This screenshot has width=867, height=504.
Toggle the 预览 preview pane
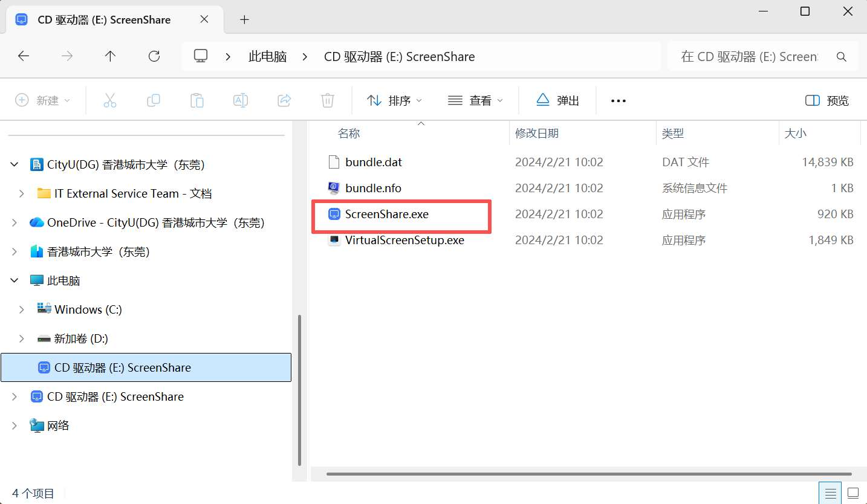[826, 100]
